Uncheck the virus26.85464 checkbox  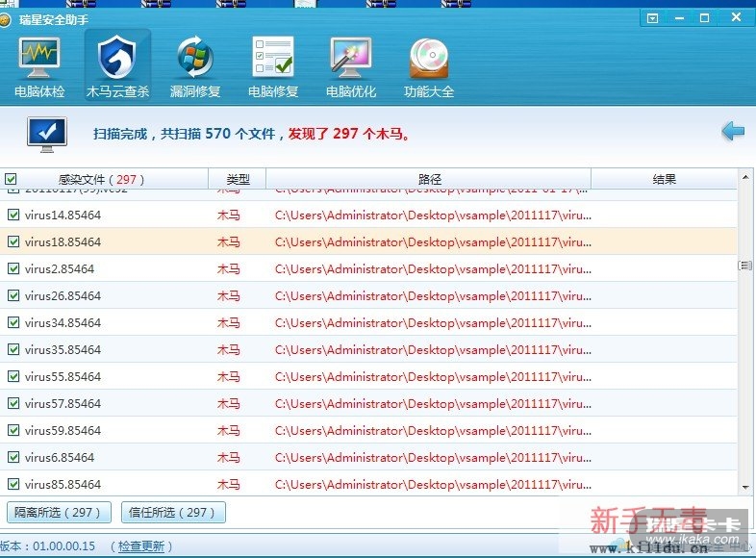(13, 295)
